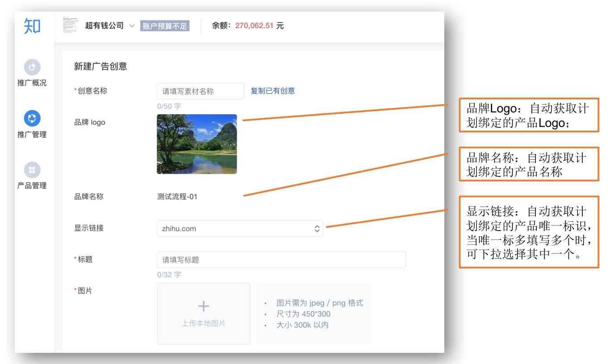Click the image format requirements panel
This screenshot has width=614, height=364.
[x=313, y=314]
